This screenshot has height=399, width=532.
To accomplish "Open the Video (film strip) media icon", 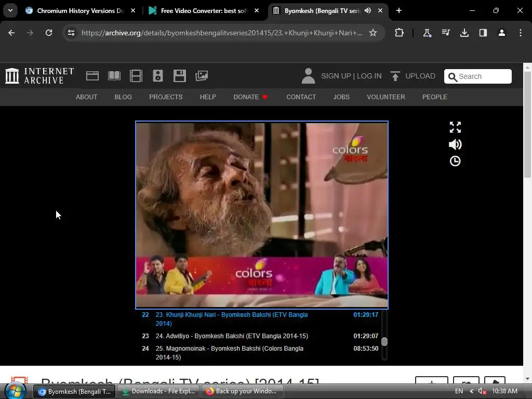I will pyautogui.click(x=136, y=76).
